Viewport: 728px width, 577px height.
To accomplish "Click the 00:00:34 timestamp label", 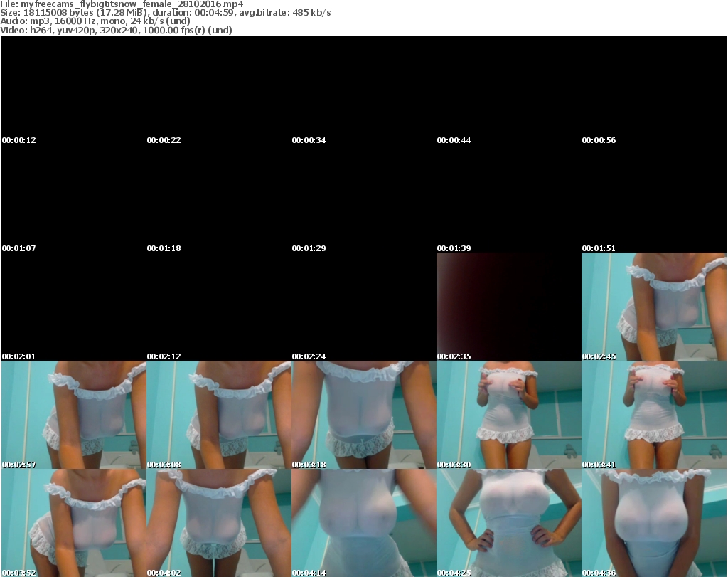I will tap(309, 140).
